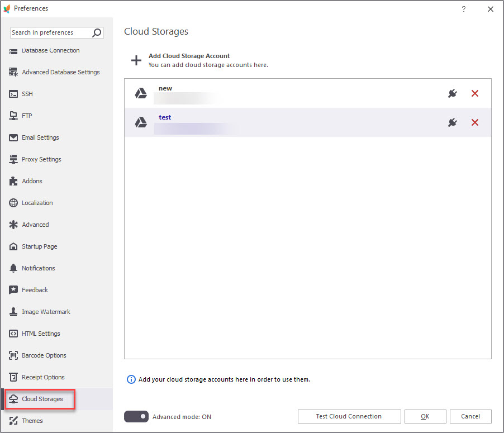Click the HTML Settings code icon

click(13, 334)
